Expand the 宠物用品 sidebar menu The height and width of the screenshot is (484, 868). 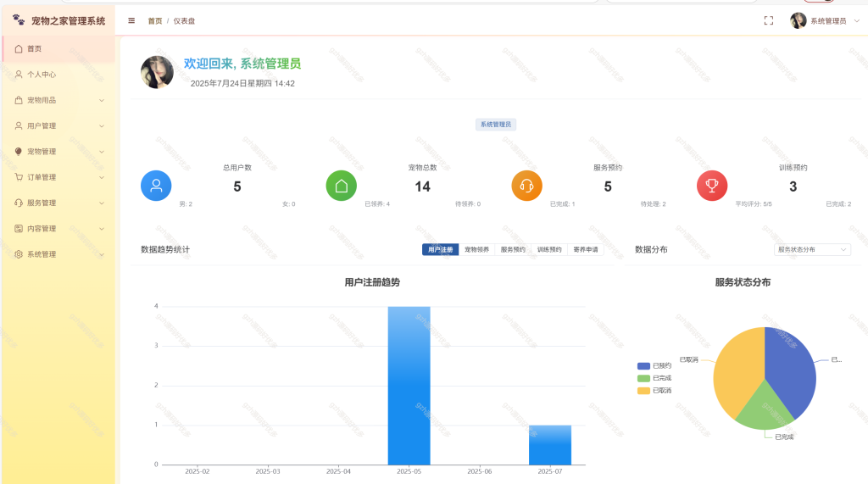[58, 100]
